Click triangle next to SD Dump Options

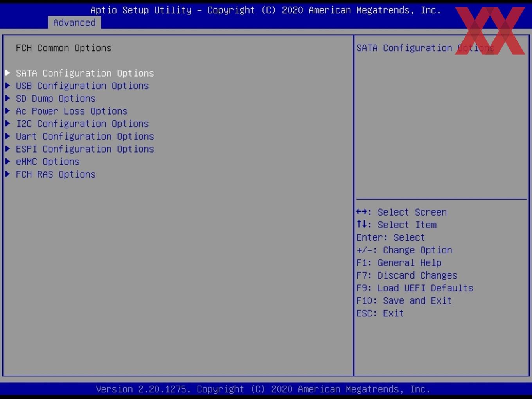click(x=7, y=98)
